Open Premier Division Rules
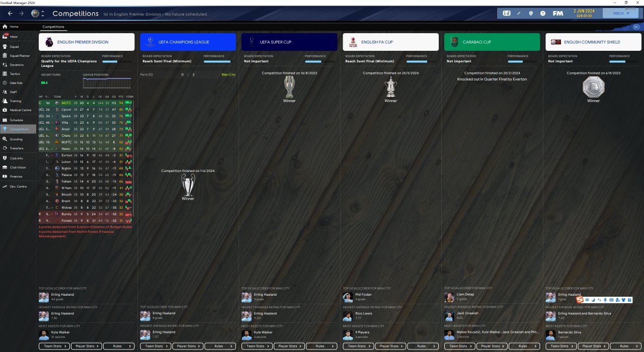This screenshot has width=644, height=352. (x=119, y=346)
